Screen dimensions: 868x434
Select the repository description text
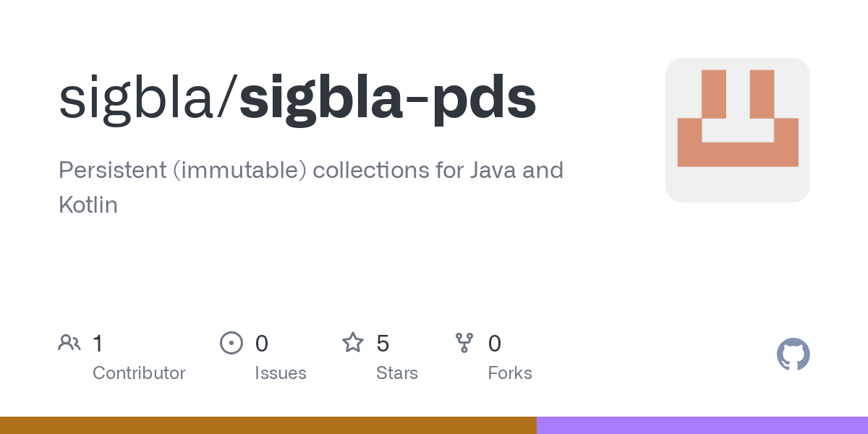(x=311, y=171)
